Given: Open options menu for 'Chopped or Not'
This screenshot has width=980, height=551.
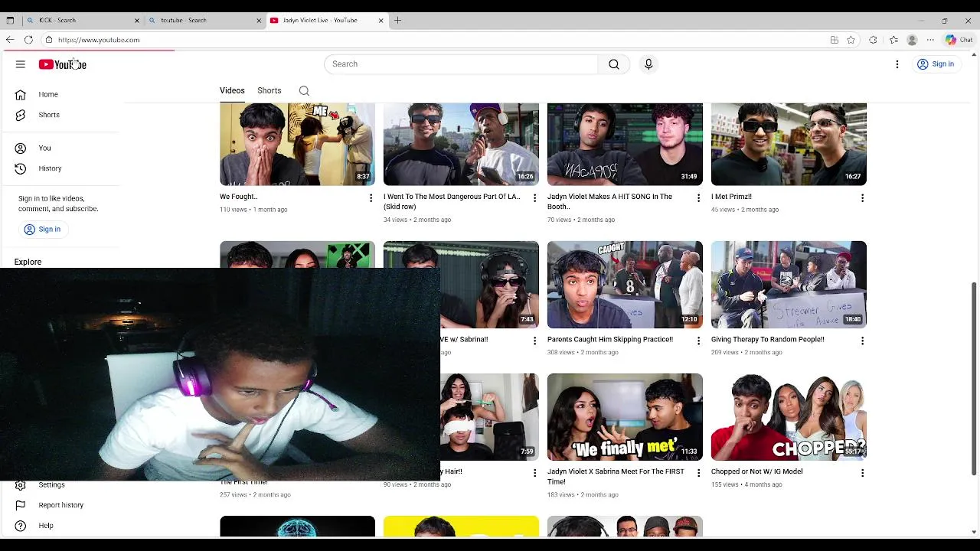Looking at the screenshot, I should point(862,473).
